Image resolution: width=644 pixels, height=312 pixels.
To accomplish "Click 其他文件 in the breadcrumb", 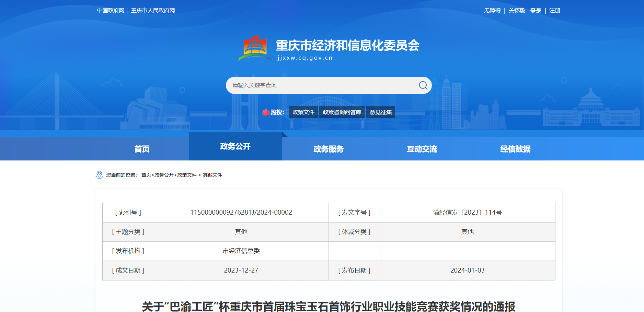I will point(212,175).
